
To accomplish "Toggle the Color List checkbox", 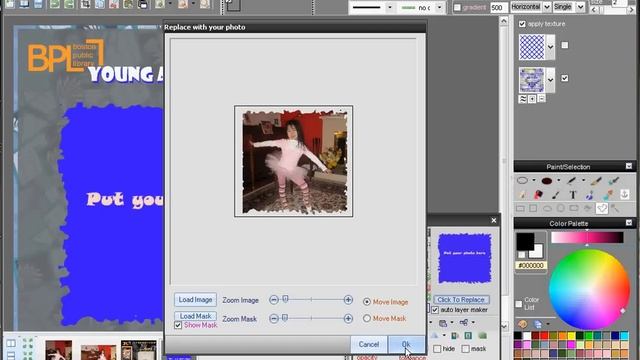I will [519, 304].
